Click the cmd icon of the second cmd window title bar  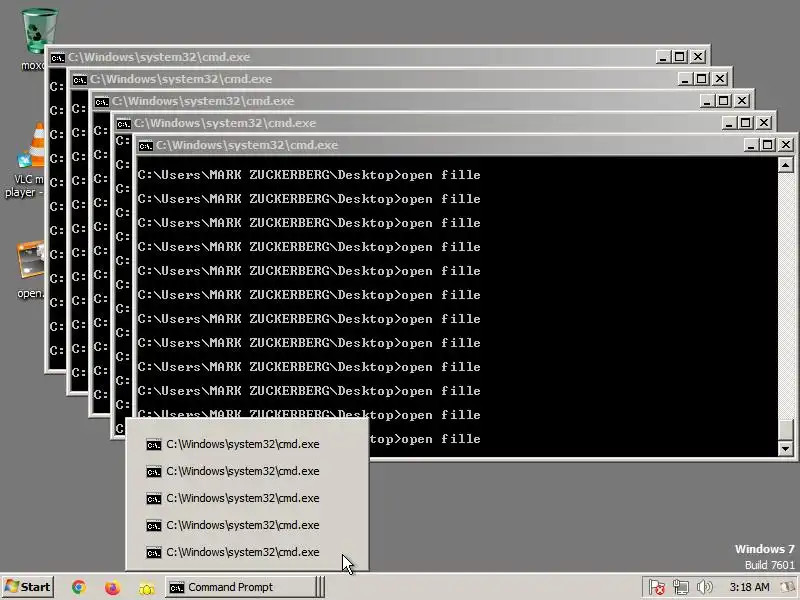pyautogui.click(x=79, y=80)
